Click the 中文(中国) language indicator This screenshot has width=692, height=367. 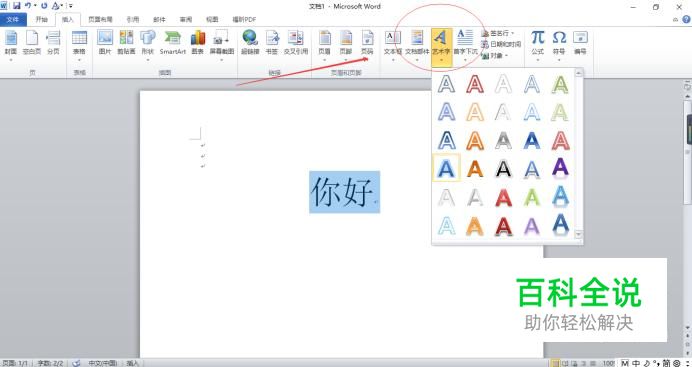(x=103, y=363)
